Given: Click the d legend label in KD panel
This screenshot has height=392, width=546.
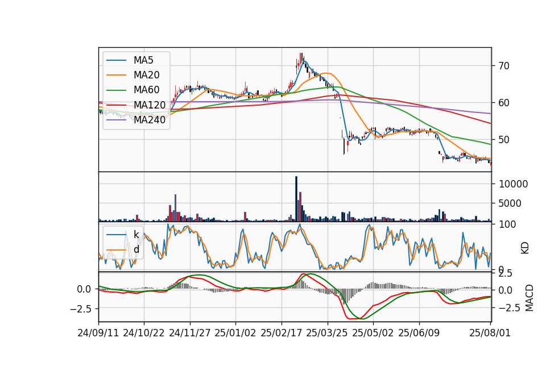Looking at the screenshot, I should (x=136, y=249).
